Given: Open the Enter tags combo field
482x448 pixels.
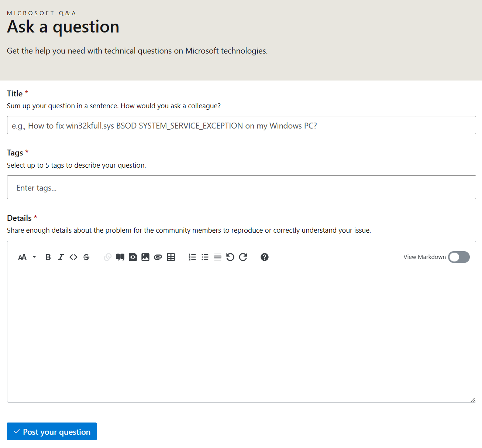Looking at the screenshot, I should coord(241,187).
